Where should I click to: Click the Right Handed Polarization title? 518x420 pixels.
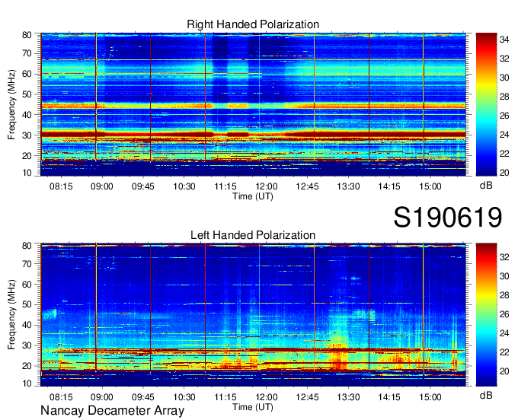[x=253, y=24]
